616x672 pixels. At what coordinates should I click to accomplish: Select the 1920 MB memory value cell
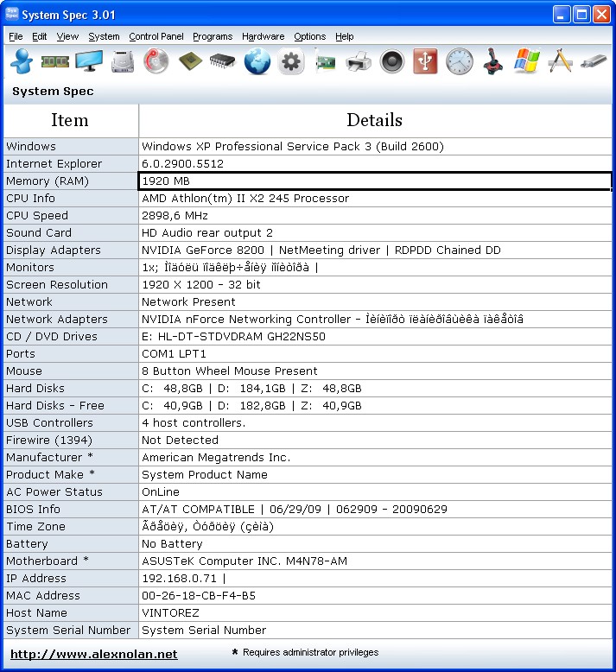tap(375, 181)
